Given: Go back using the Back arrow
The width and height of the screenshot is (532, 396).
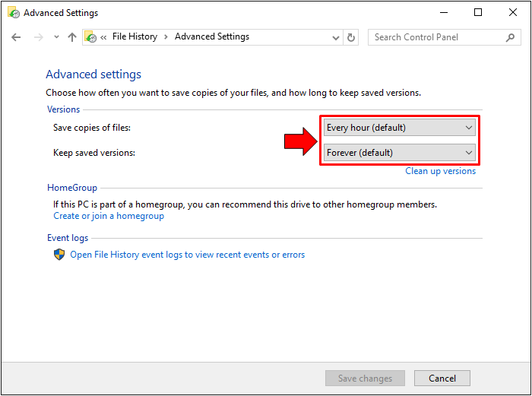Looking at the screenshot, I should coord(17,37).
